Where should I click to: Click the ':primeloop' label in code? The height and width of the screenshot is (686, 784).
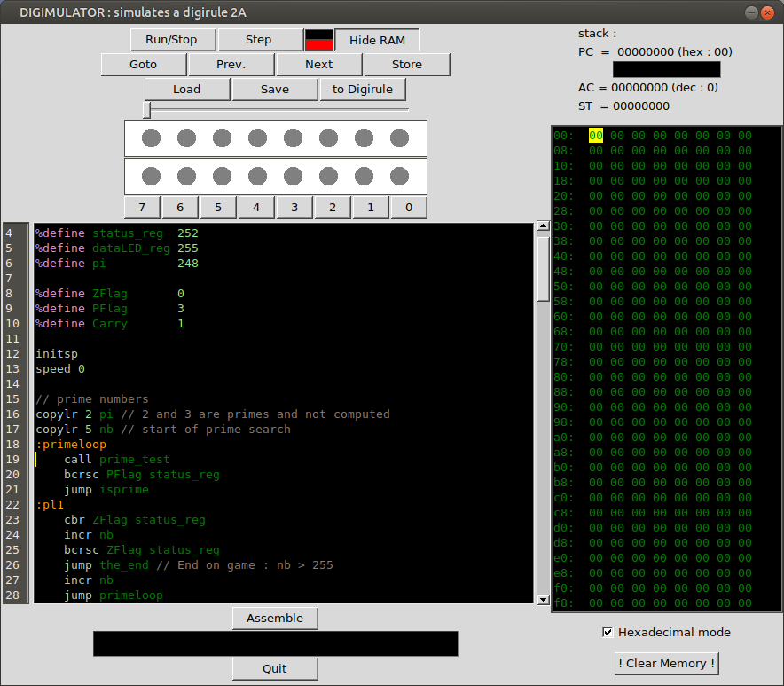pyautogui.click(x=71, y=445)
